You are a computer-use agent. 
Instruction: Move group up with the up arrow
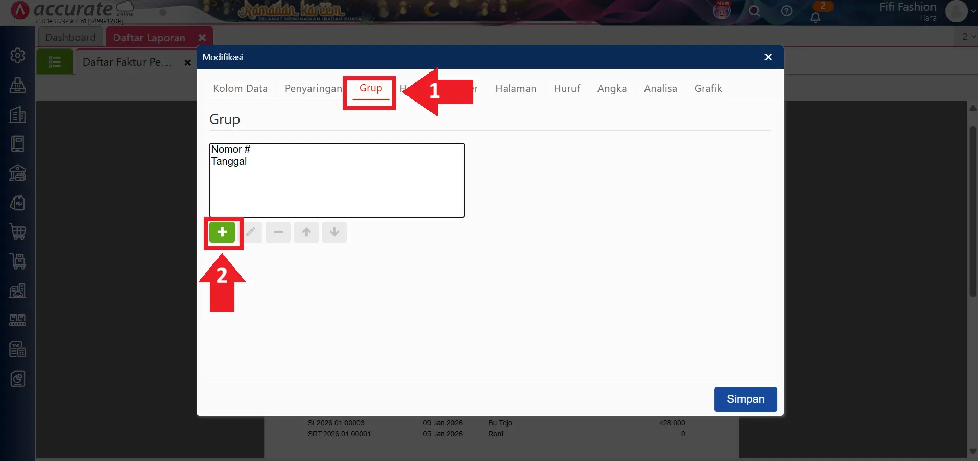tap(306, 232)
